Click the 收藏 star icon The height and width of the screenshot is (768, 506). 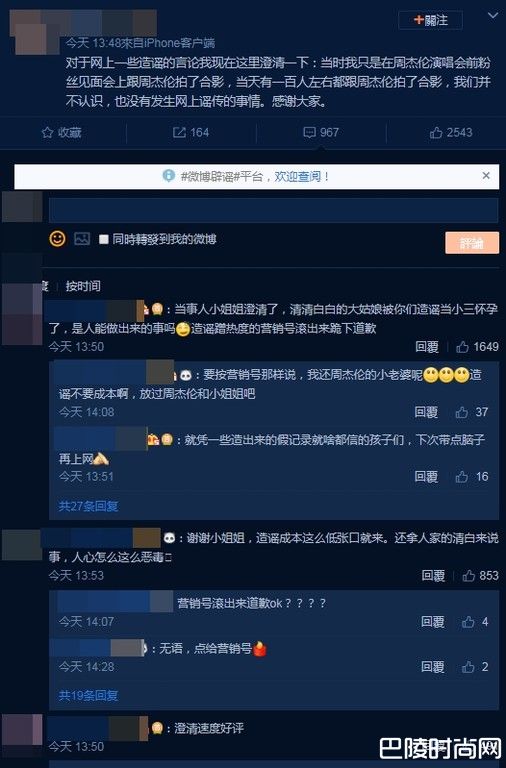(48, 132)
